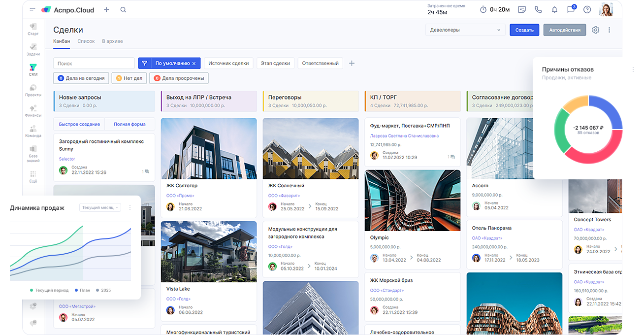Screen dimensions: 644x335
Task: Open chat messages icon with badge
Action: click(x=571, y=10)
